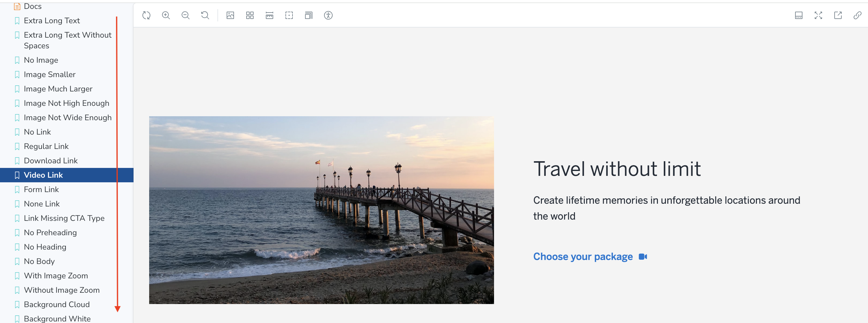This screenshot has height=323, width=868.
Task: Click the remount component icon
Action: pyautogui.click(x=146, y=16)
